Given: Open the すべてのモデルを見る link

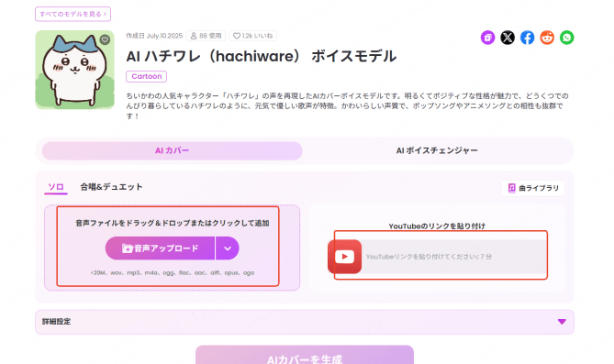Looking at the screenshot, I should click(73, 14).
